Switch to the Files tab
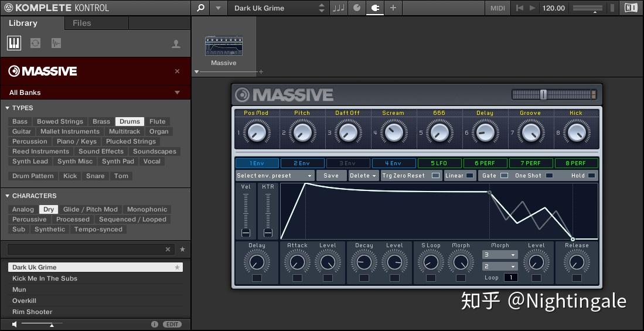The image size is (644, 331). 81,23
